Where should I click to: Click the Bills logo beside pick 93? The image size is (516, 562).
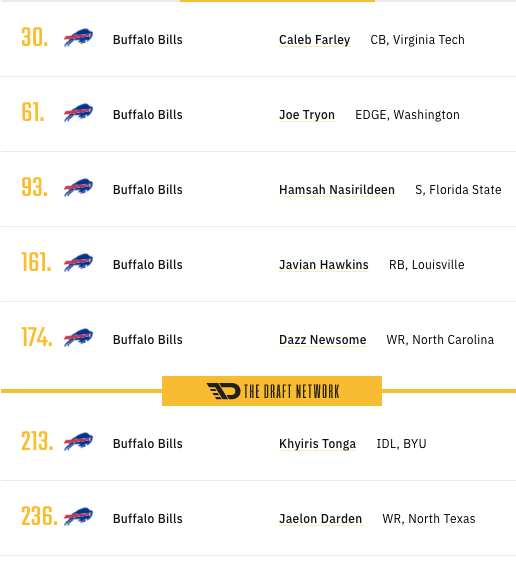(x=78, y=188)
